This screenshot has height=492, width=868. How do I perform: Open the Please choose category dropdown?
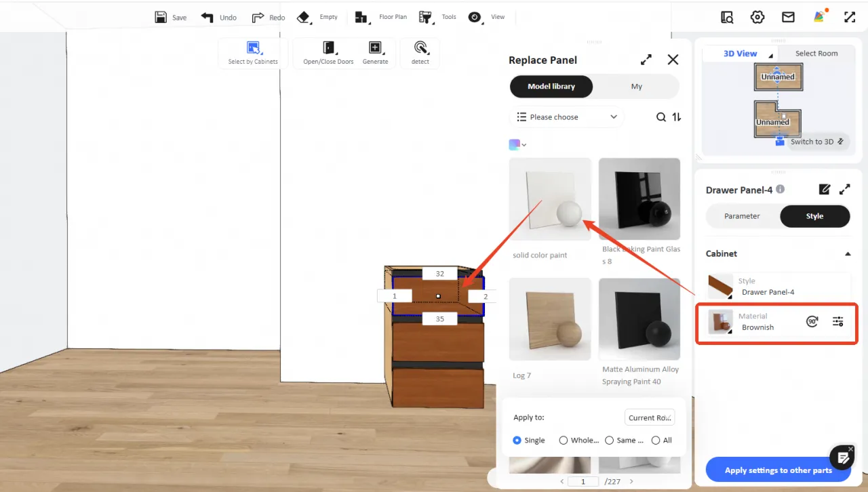(x=567, y=117)
